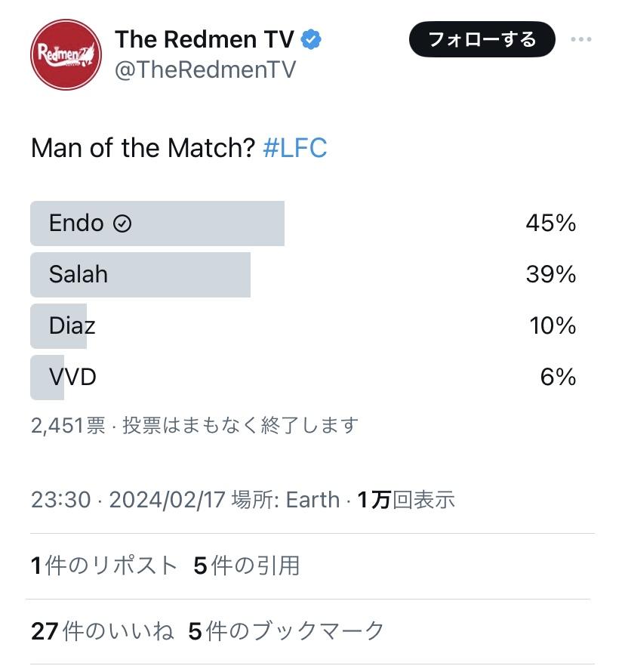Select the Endo poll result bar
The height and width of the screenshot is (672, 625).
(x=157, y=223)
